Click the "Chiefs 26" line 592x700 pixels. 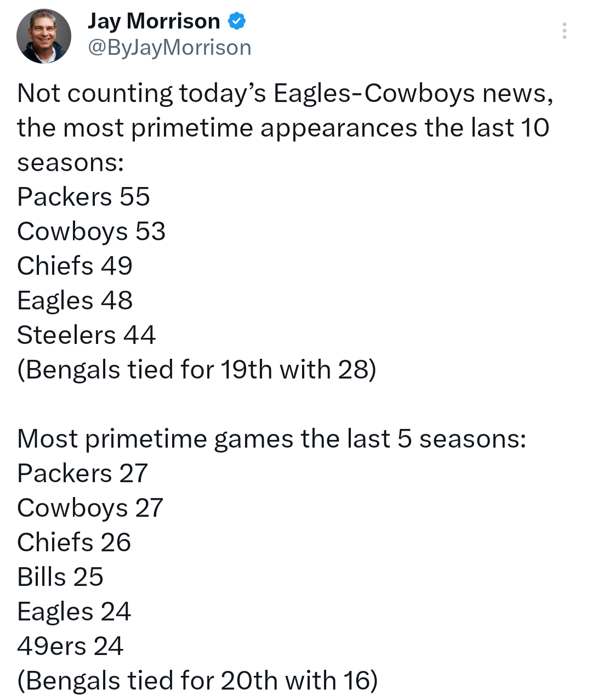click(74, 543)
